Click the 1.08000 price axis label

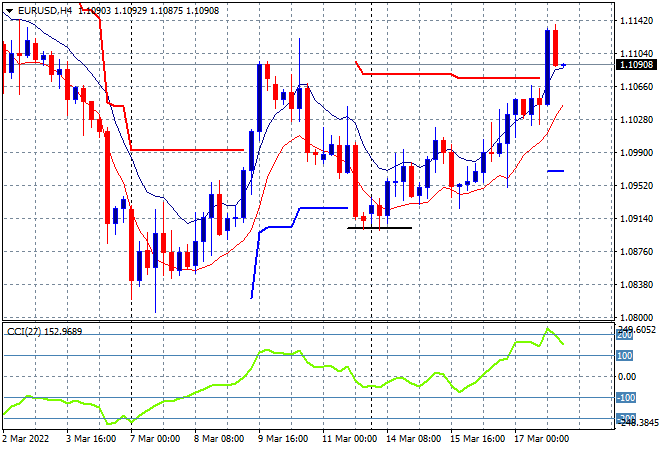point(636,317)
